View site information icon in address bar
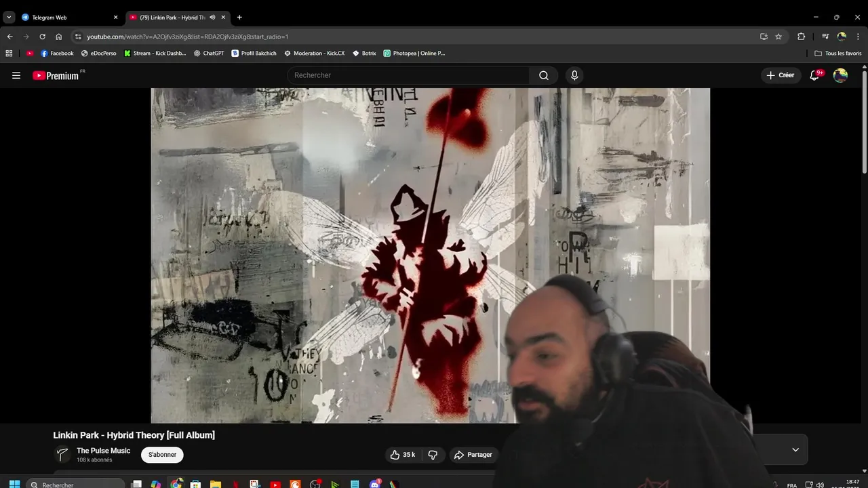 [x=78, y=37]
